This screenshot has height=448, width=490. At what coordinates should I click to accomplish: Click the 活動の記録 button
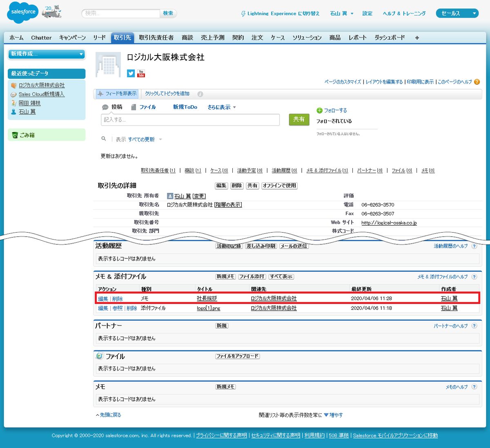point(229,246)
